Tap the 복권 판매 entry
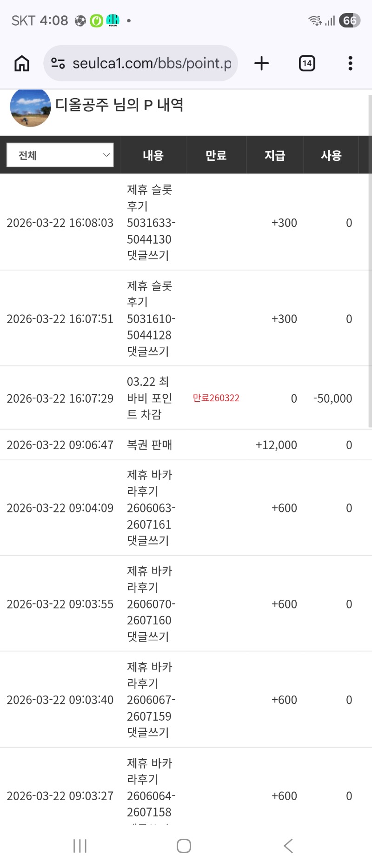 tap(149, 445)
